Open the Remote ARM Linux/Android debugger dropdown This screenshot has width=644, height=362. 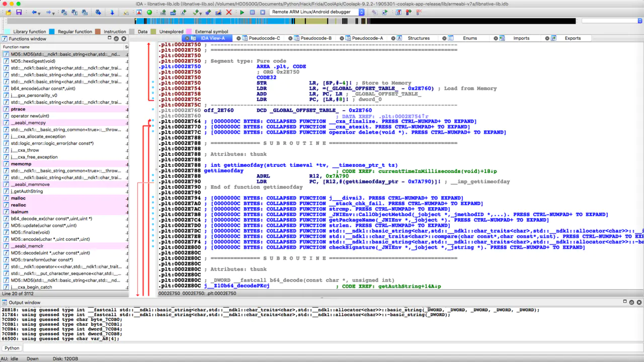pos(317,12)
